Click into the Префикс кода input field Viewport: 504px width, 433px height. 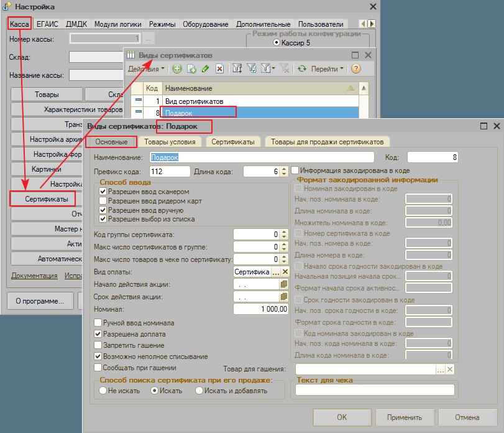pos(170,172)
